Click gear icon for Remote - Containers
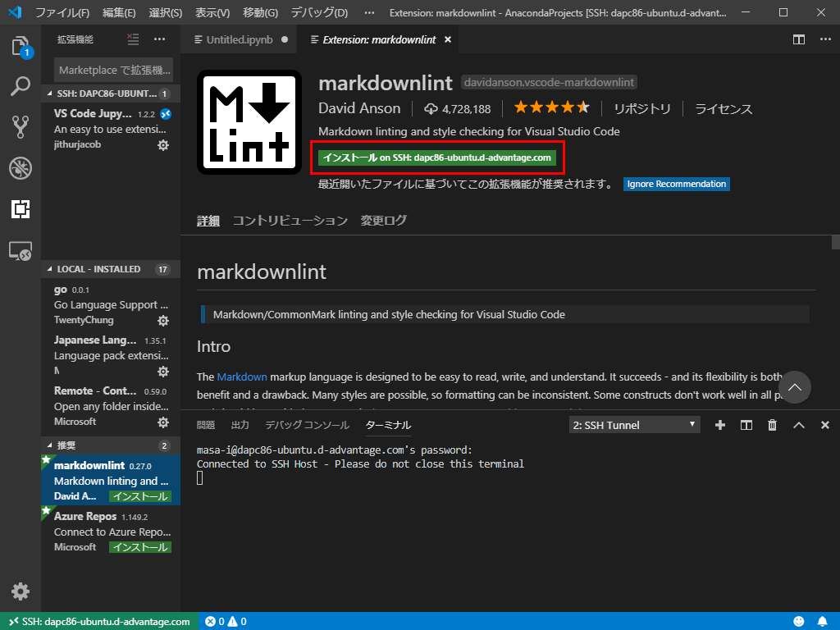The height and width of the screenshot is (630, 840). (163, 422)
